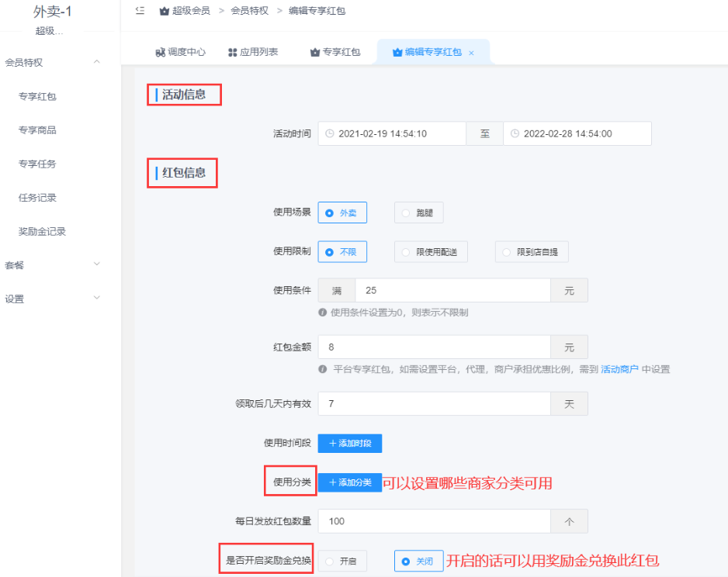
Task: Click the 添加分类 button
Action: 349,482
